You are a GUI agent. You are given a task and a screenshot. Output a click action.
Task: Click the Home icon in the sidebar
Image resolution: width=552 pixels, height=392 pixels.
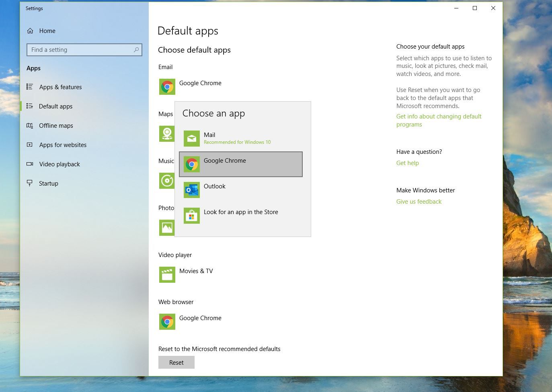[x=30, y=31]
